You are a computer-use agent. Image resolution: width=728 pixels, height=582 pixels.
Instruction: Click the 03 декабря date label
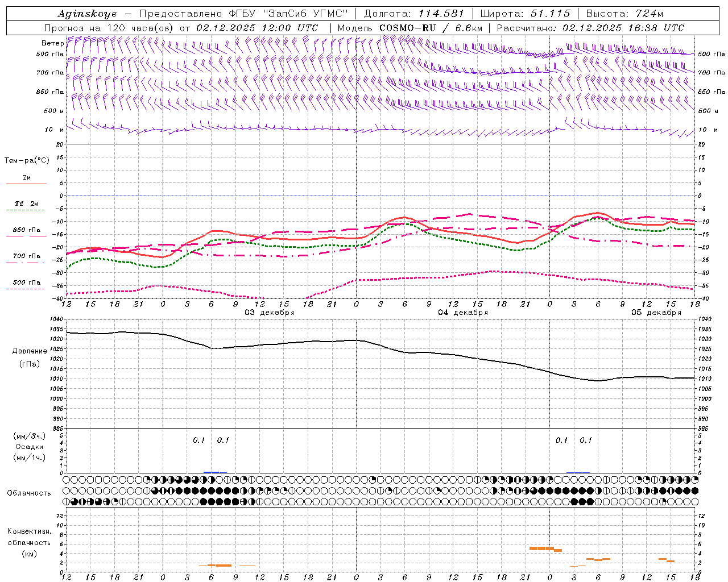(270, 313)
